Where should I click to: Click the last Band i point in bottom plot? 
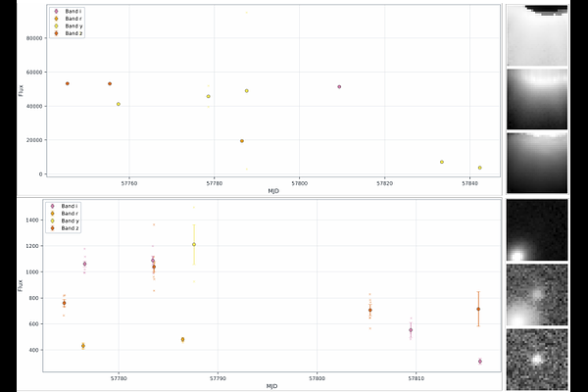point(480,362)
